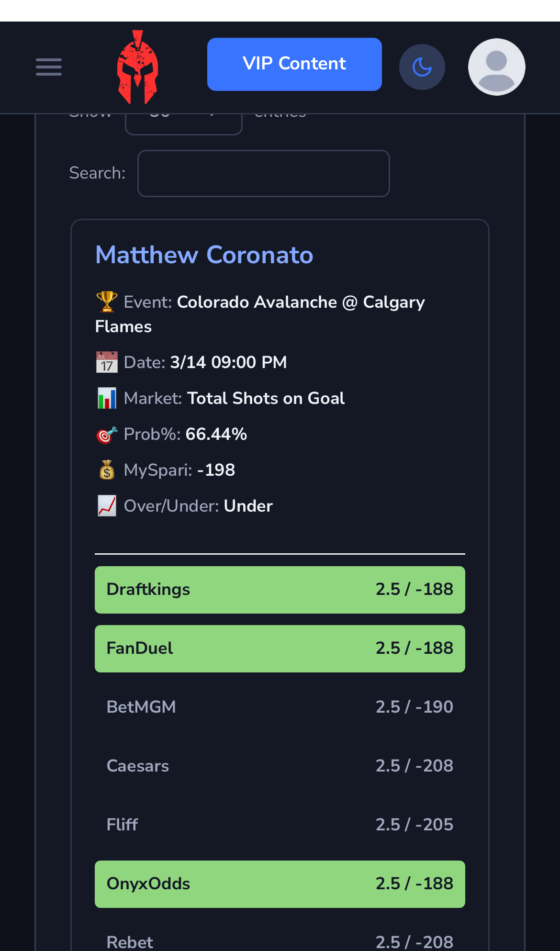Viewport: 560px width, 951px height.
Task: Open Matthew Coronato player link
Action: (x=204, y=255)
